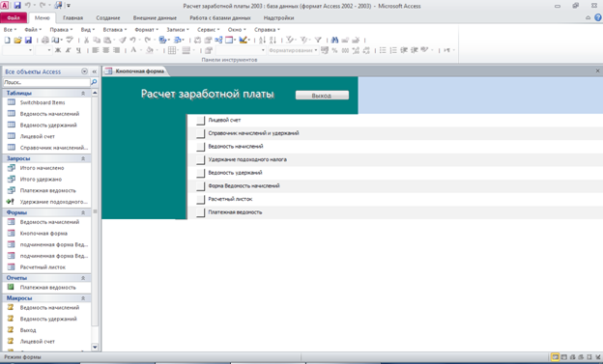603x364 pixels.
Task: Click the Sort Ascending icon
Action: (262, 40)
